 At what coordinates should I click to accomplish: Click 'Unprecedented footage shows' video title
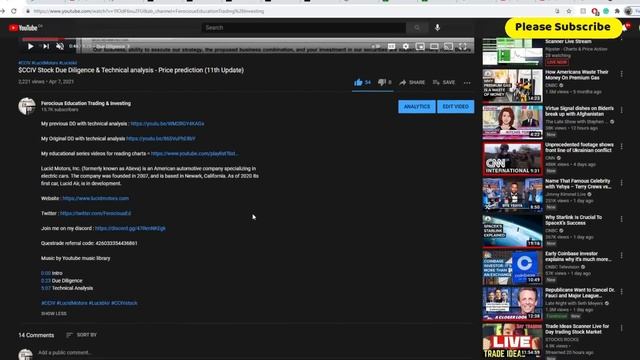tap(579, 147)
